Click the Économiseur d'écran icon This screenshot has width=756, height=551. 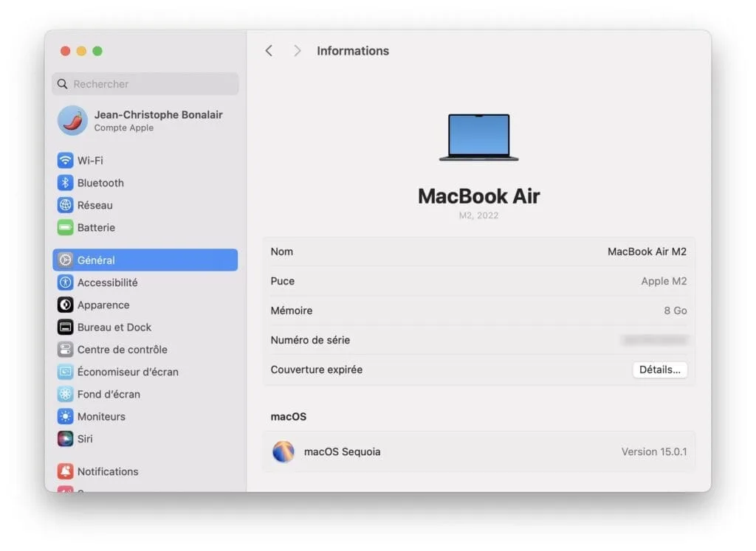pyautogui.click(x=65, y=372)
